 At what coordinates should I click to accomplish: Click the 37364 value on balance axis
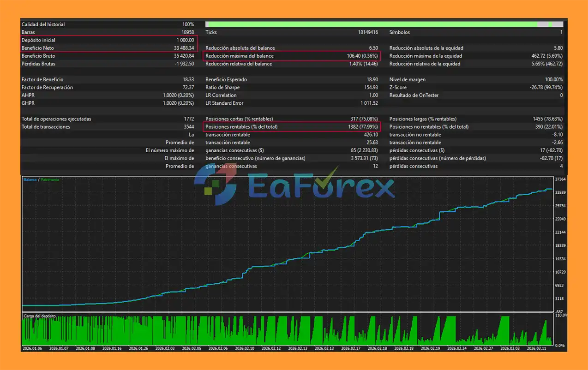560,179
